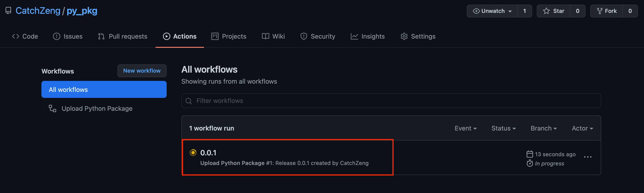Open the CatchZeng owner profile link
The width and height of the screenshot is (644, 193).
pyautogui.click(x=38, y=11)
